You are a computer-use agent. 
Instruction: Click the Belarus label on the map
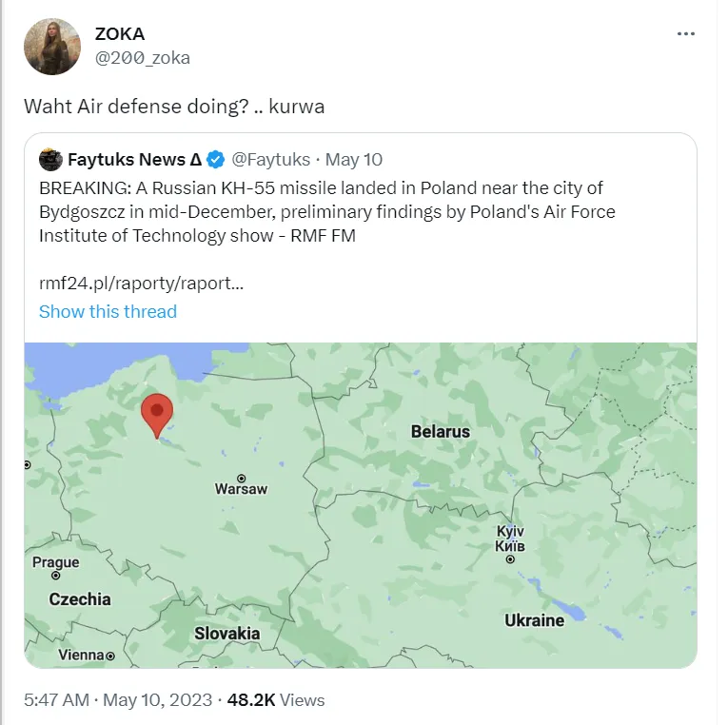[440, 431]
